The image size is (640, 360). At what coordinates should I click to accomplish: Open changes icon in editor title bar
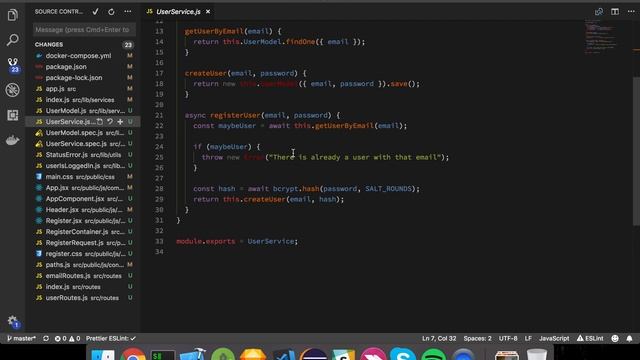pyautogui.click(x=599, y=12)
